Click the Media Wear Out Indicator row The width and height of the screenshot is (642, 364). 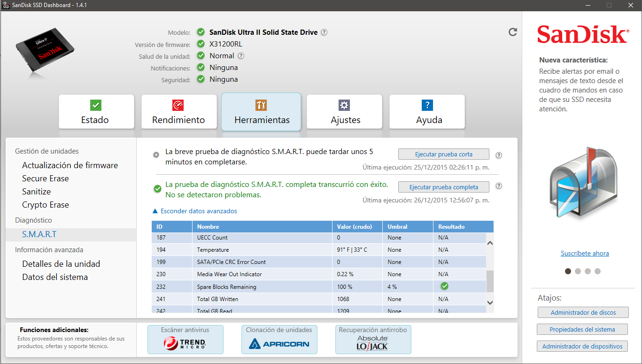pos(319,274)
